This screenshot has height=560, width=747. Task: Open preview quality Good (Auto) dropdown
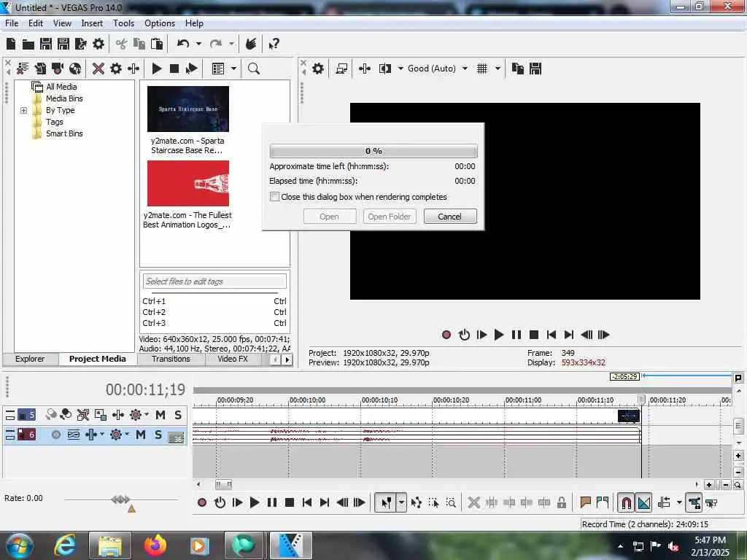click(465, 69)
